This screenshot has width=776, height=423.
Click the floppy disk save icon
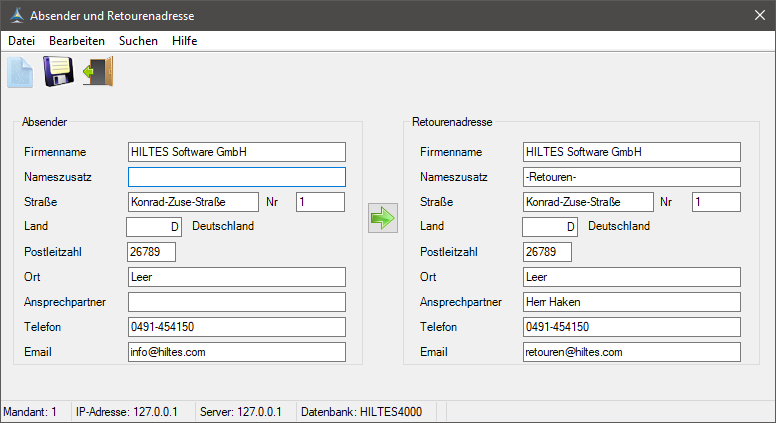point(58,73)
